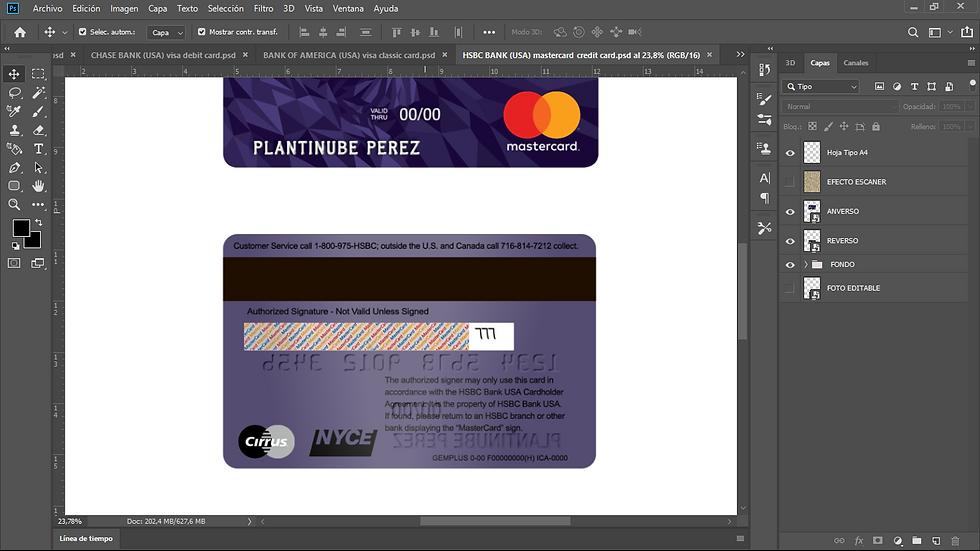
Task: Show the EFECTO ESCANER layer
Action: (x=790, y=182)
